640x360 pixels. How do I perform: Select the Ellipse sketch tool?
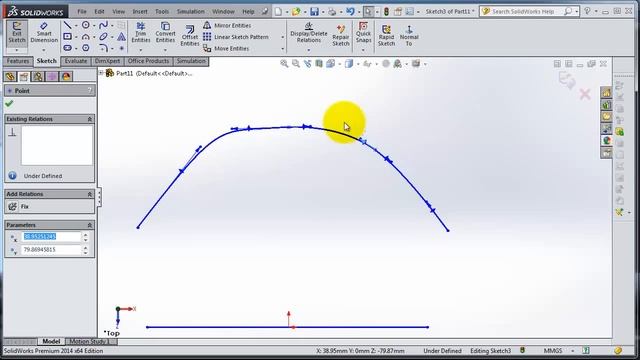[103, 37]
